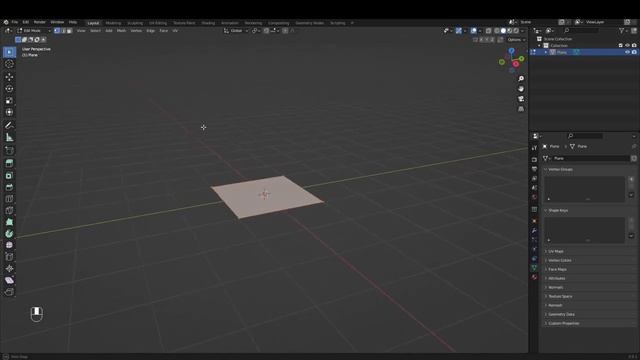
Task: Toggle X-ray display
Action: point(488,31)
